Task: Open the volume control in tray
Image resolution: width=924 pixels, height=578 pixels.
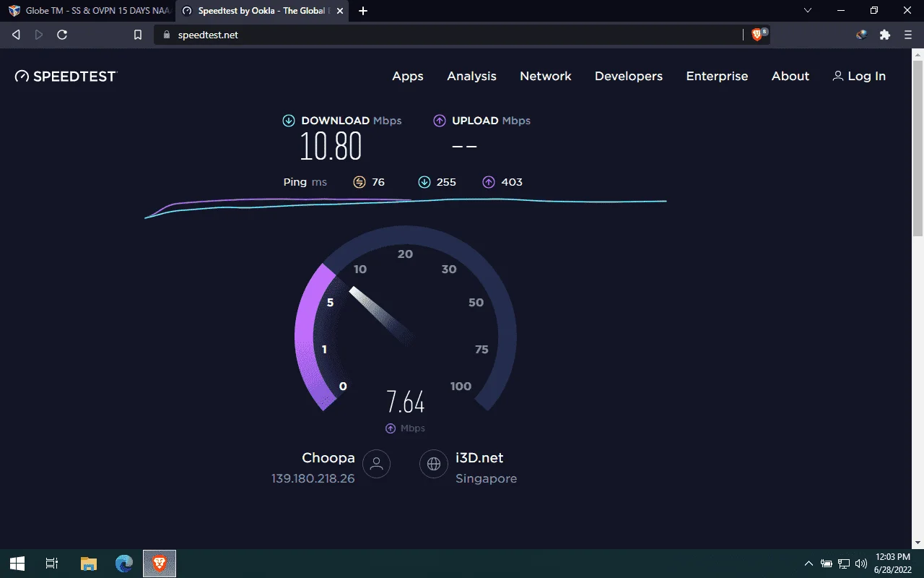Action: [860, 564]
